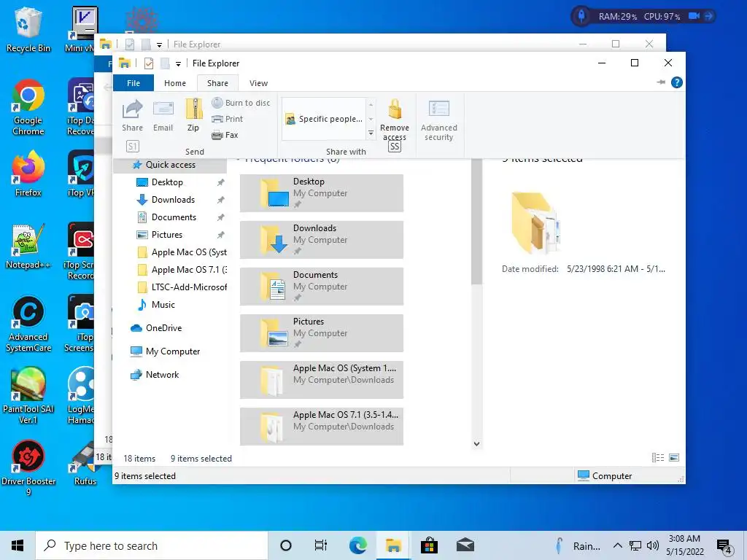747x560 pixels.
Task: Switch to details view layout icon
Action: pos(657,458)
